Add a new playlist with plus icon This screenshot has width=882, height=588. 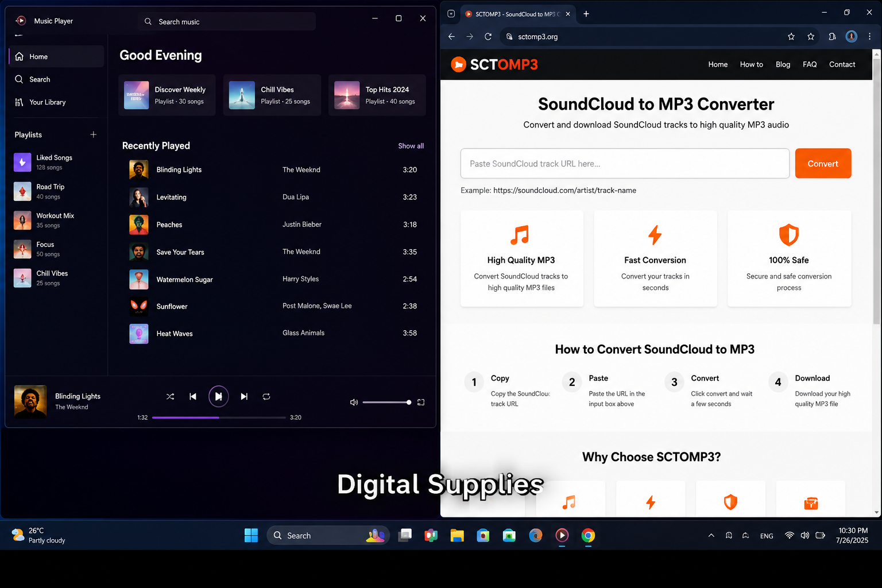(93, 134)
